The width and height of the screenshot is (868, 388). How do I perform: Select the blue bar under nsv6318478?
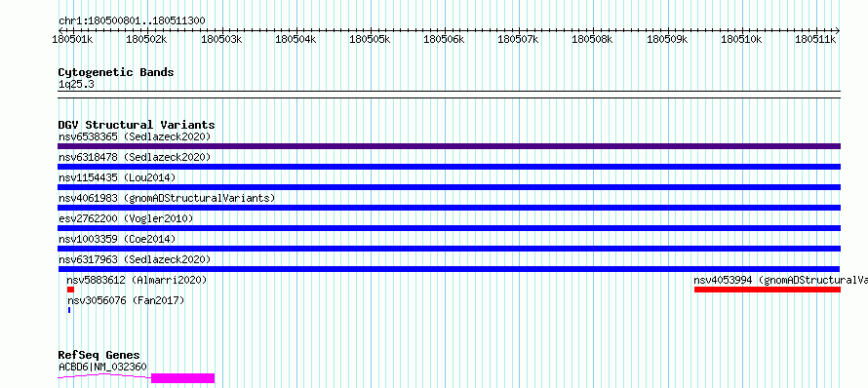pyautogui.click(x=449, y=167)
